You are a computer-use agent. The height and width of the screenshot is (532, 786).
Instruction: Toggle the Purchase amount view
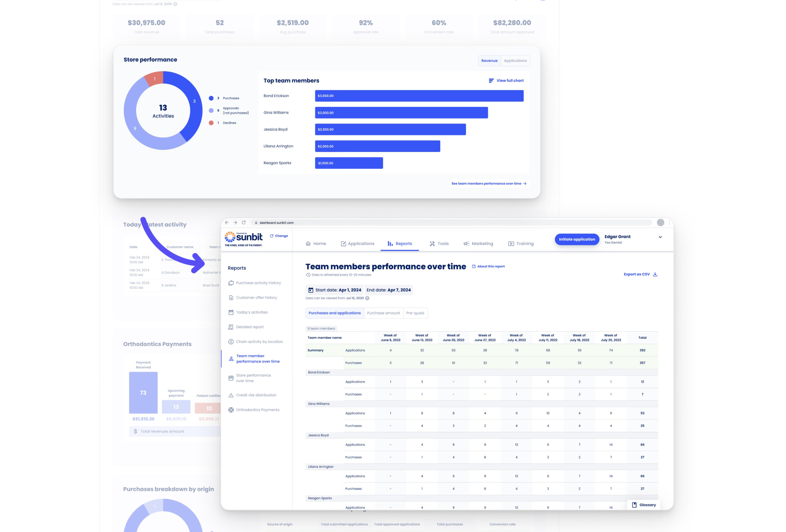click(x=383, y=313)
